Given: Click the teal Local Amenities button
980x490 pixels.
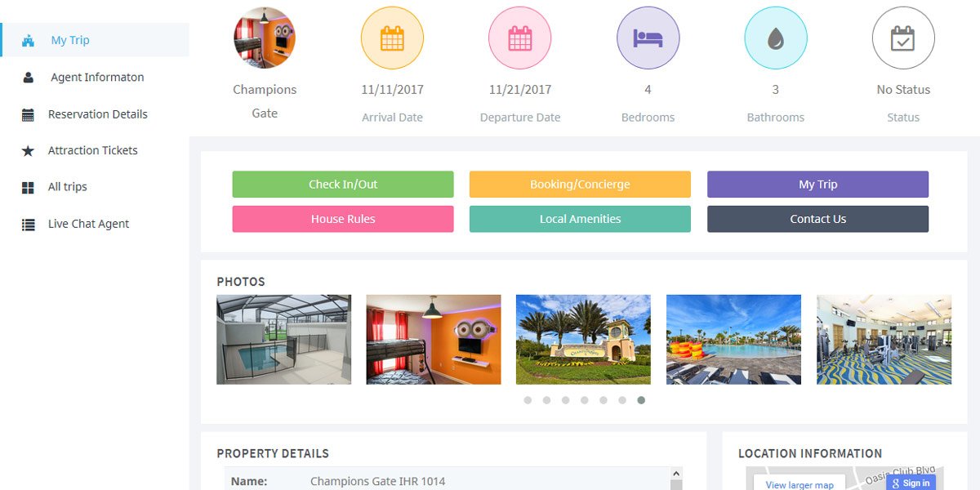Looking at the screenshot, I should (x=580, y=219).
